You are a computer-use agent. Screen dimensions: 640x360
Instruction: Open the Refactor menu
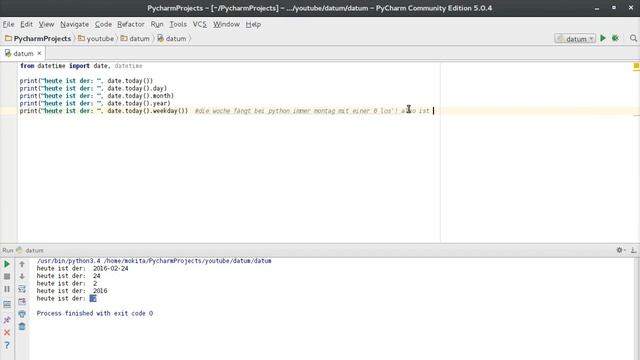131,24
